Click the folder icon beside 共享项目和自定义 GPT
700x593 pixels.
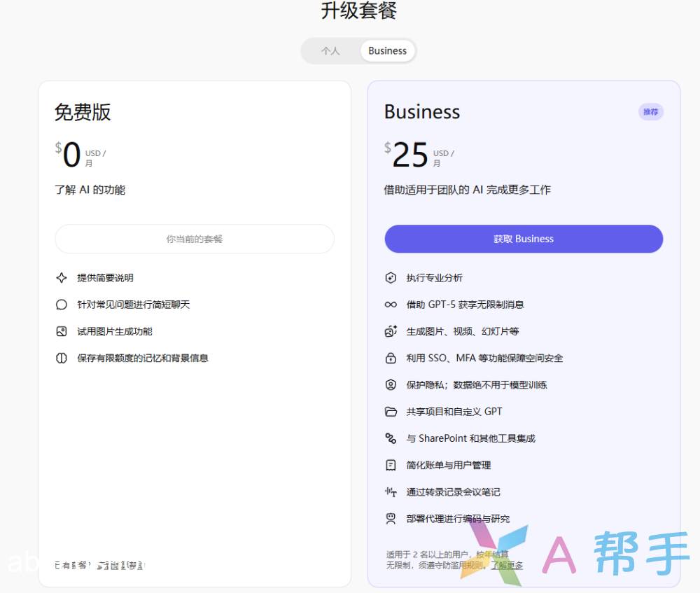(x=391, y=412)
